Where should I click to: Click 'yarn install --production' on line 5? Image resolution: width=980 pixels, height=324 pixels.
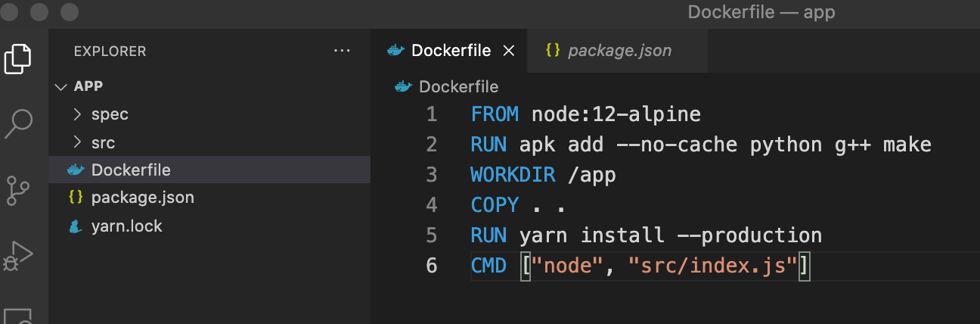[x=671, y=235]
